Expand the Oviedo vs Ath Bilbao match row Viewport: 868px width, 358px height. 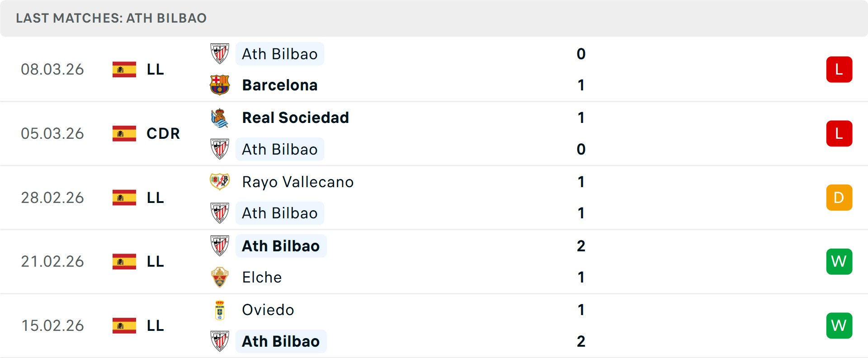(434, 325)
